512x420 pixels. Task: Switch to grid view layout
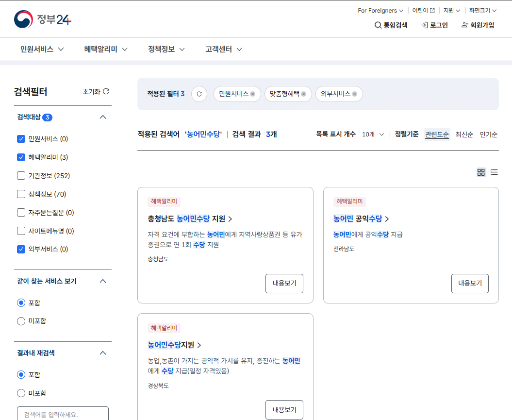(x=481, y=172)
